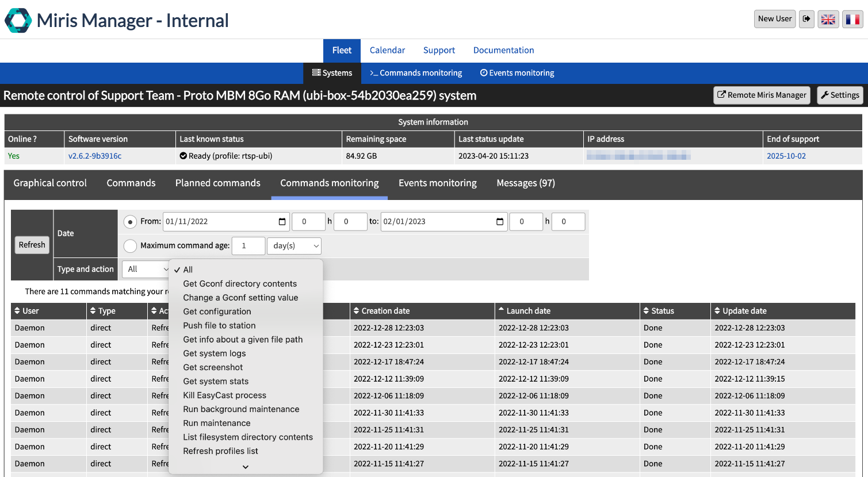Viewport: 868px width, 477px height.
Task: Click remaining space value 84.92 GB
Action: click(361, 156)
